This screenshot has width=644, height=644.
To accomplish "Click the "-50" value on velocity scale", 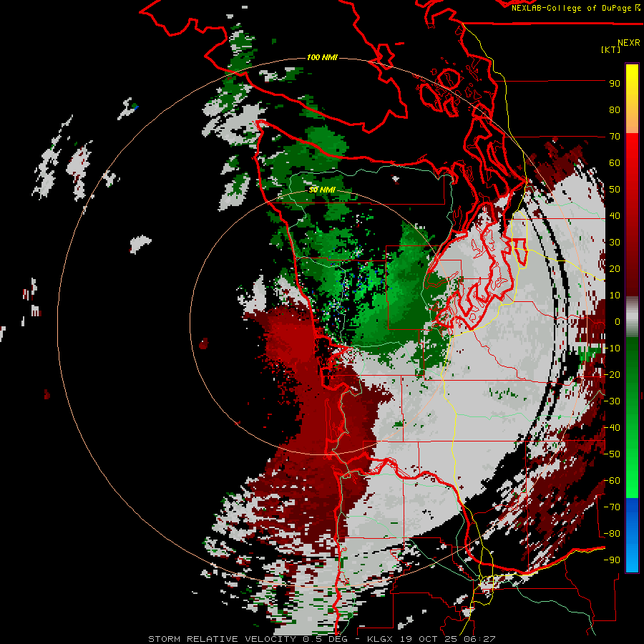I will [x=612, y=454].
